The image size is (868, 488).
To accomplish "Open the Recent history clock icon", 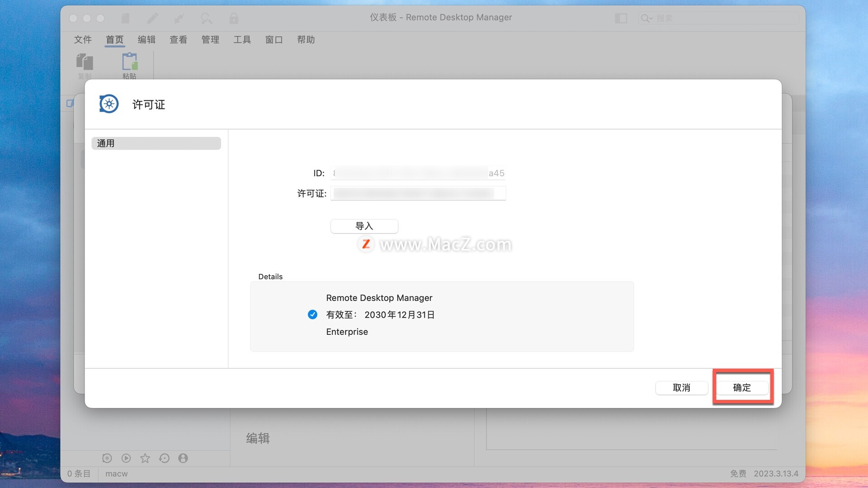I will coord(164,458).
